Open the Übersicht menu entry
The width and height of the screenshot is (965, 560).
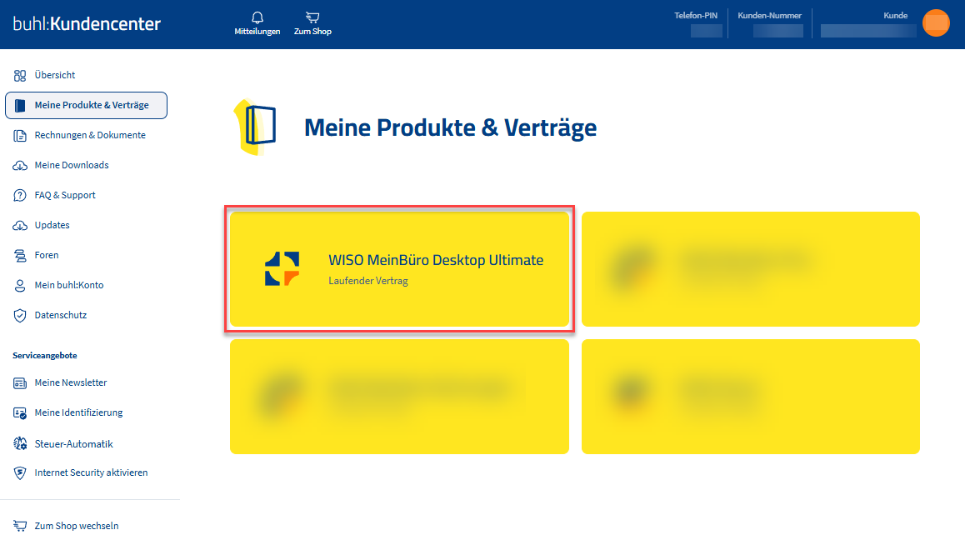pyautogui.click(x=55, y=75)
